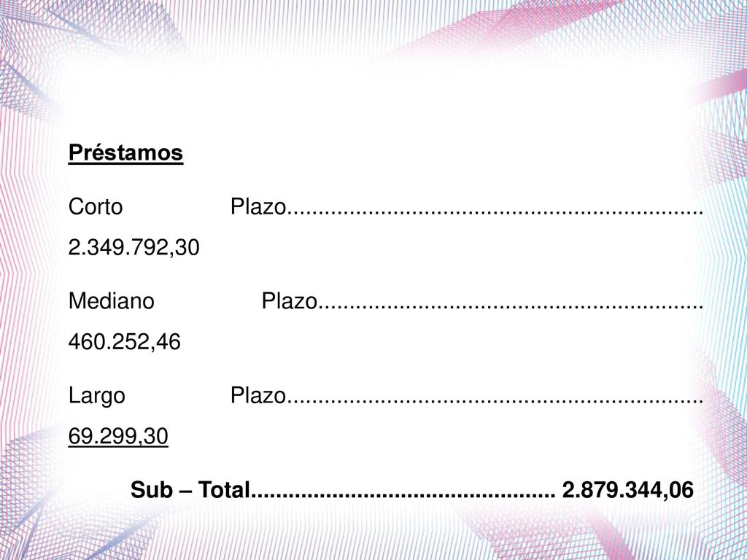The height and width of the screenshot is (560, 747).
Task: Select the word Corto
Action: coord(96,207)
